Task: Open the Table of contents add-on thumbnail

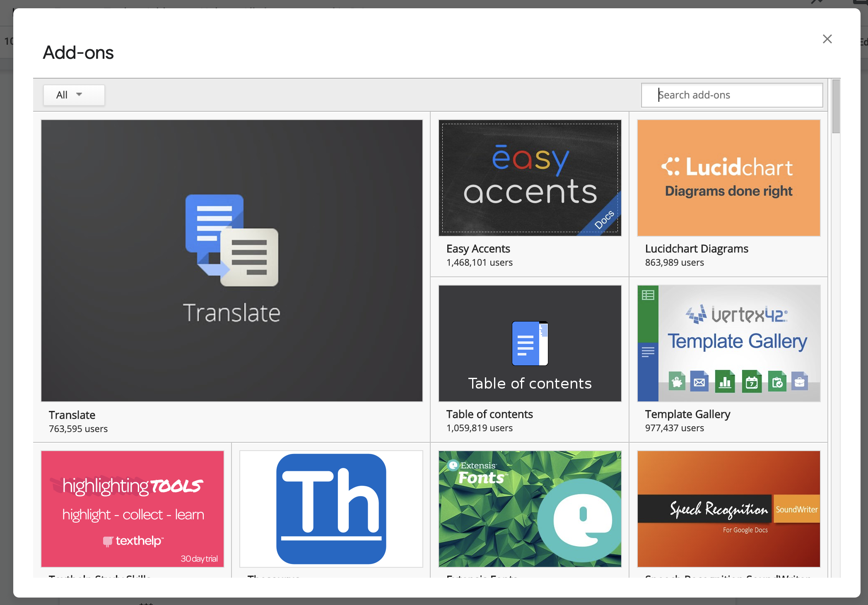Action: 530,343
